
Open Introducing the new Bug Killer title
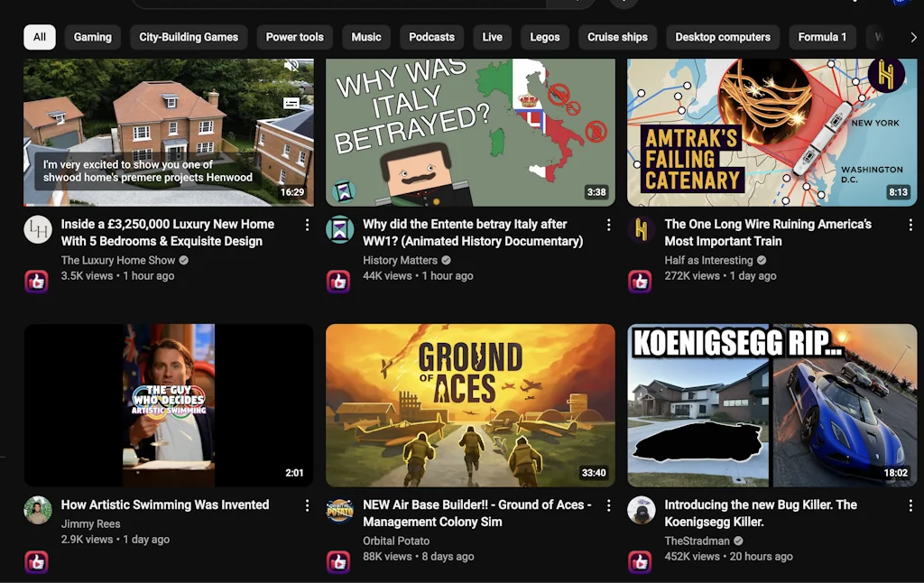click(x=761, y=514)
